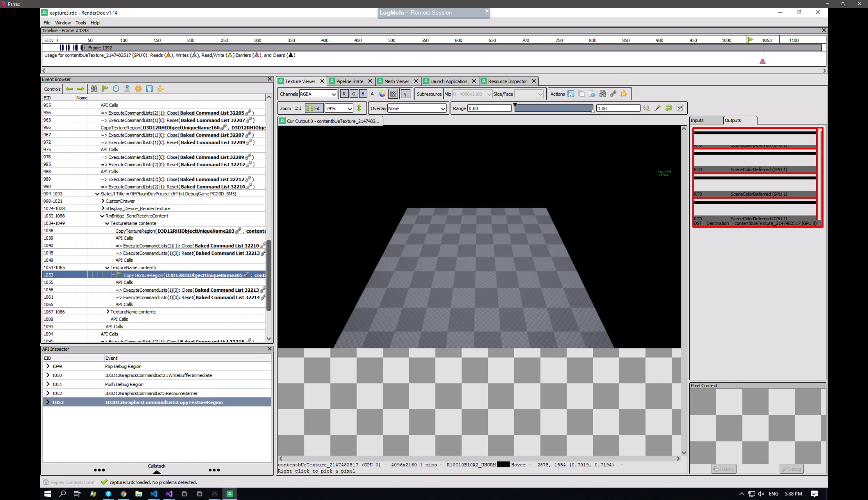Screen dimensions: 868x500
Task: Toggle the histogram icon next to range reset
Action: (680, 108)
